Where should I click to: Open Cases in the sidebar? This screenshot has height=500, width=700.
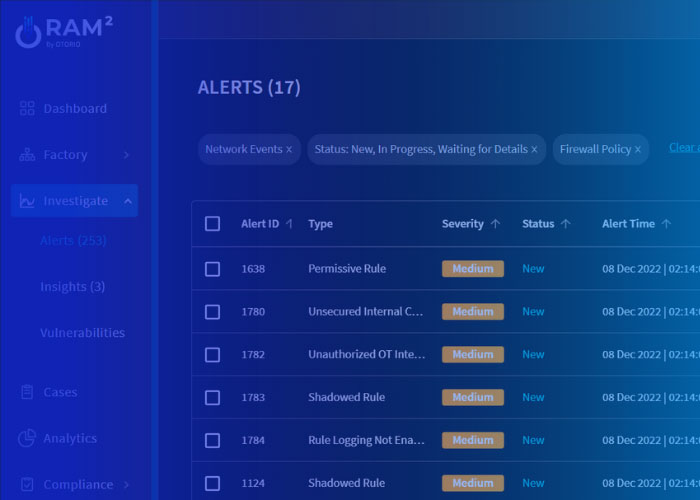[x=60, y=392]
